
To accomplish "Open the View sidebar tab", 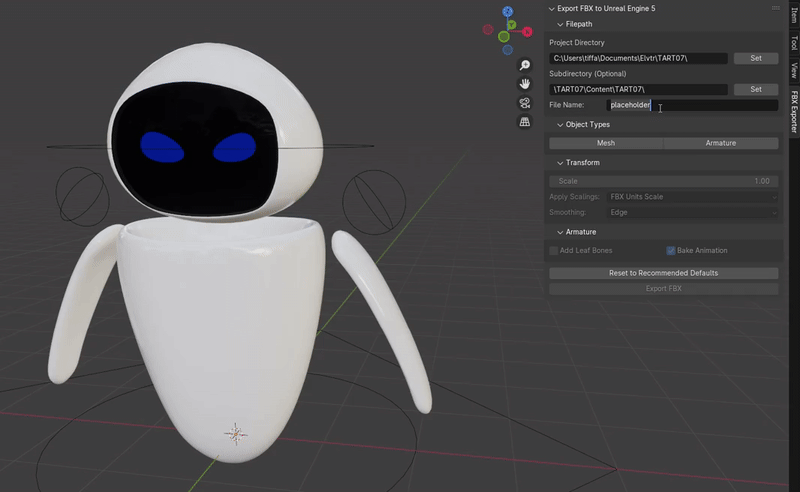I will tap(794, 70).
